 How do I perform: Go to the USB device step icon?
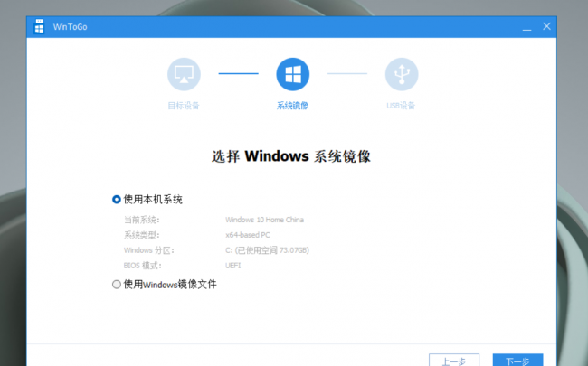(402, 74)
